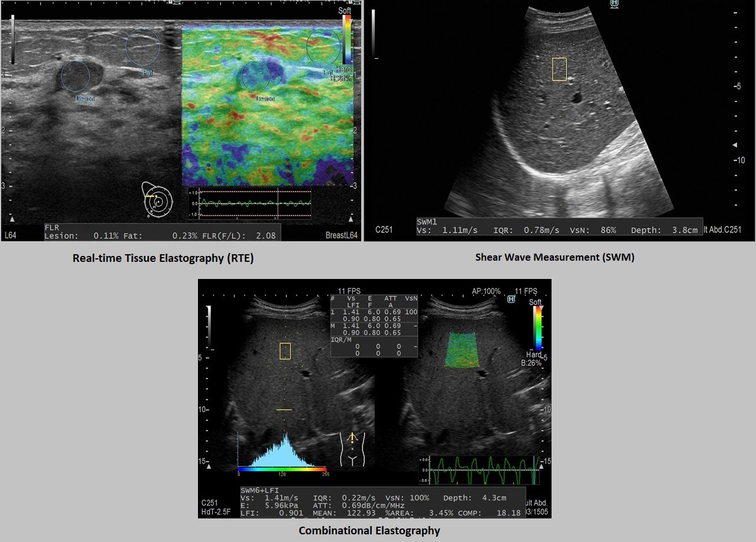756x542 pixels.
Task: Click the 'C251' label in the SWM panel
Action: 385,229
